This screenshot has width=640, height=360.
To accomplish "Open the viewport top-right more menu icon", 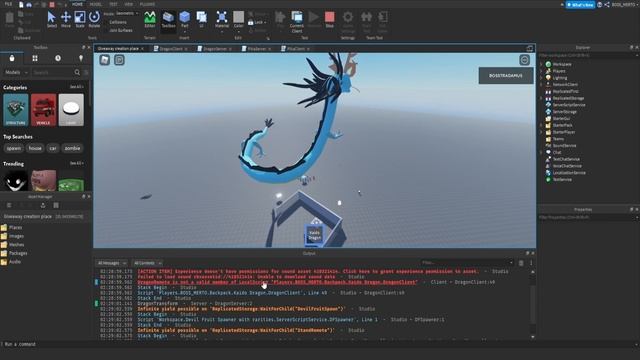I will tap(524, 60).
